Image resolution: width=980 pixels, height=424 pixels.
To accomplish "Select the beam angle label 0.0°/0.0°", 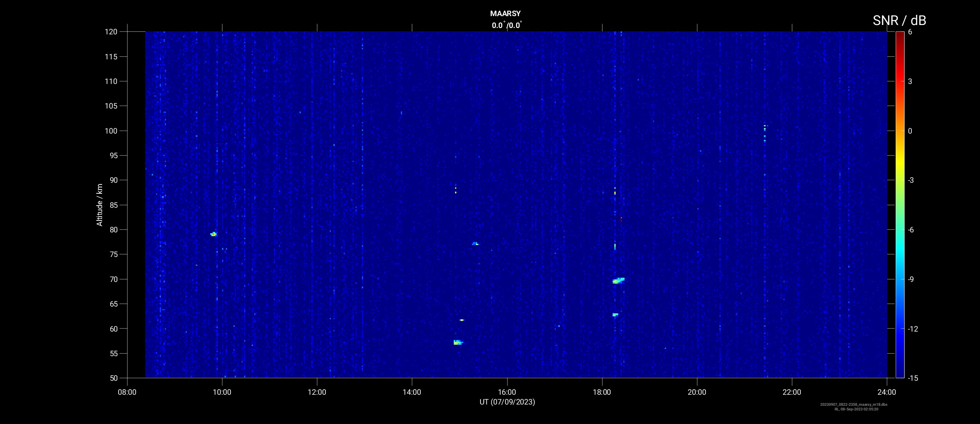I will pyautogui.click(x=507, y=25).
